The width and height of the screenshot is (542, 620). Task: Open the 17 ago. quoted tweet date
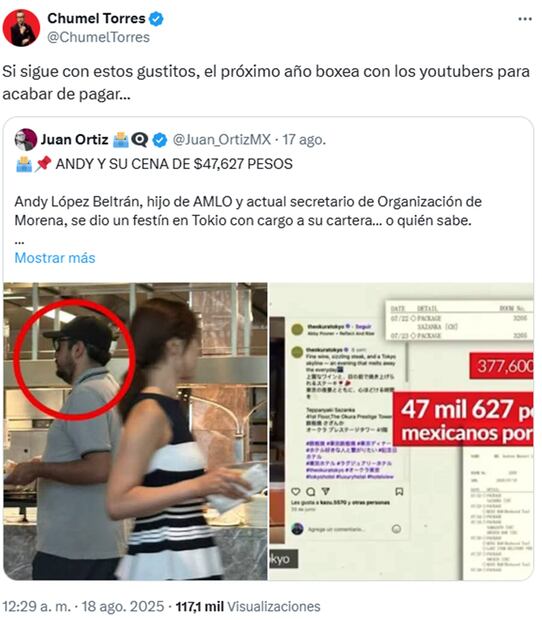(304, 140)
